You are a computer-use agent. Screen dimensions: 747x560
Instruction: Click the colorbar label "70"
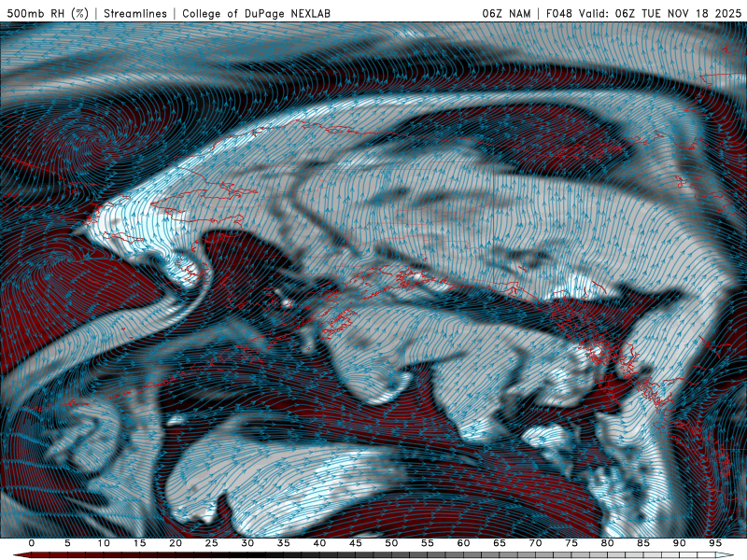click(535, 543)
